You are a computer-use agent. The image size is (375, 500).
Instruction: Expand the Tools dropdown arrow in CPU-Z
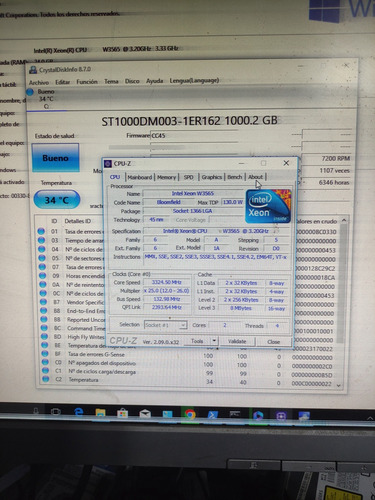214,341
